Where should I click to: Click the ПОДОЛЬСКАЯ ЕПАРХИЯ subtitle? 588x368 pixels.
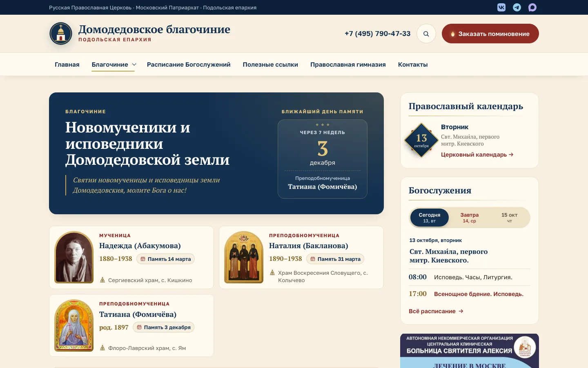(x=115, y=40)
